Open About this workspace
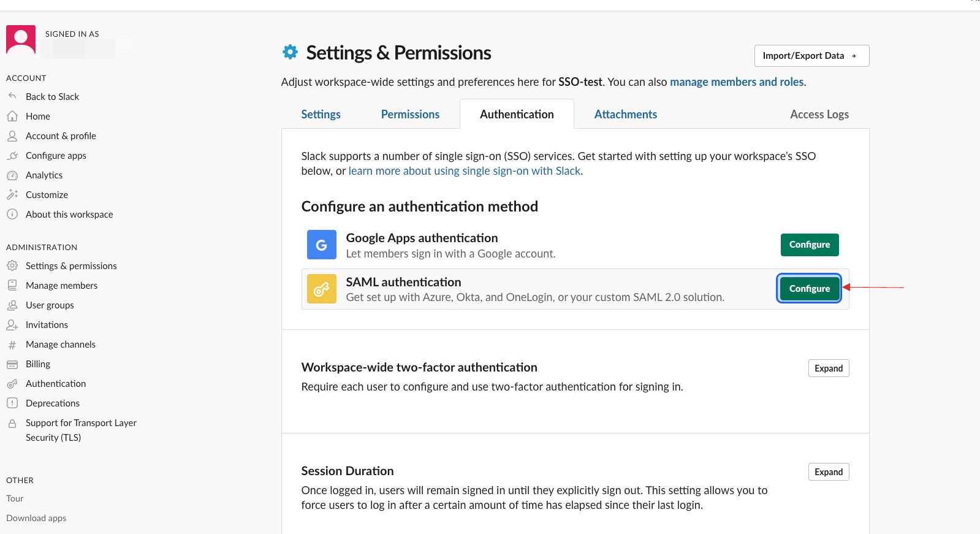 point(69,214)
